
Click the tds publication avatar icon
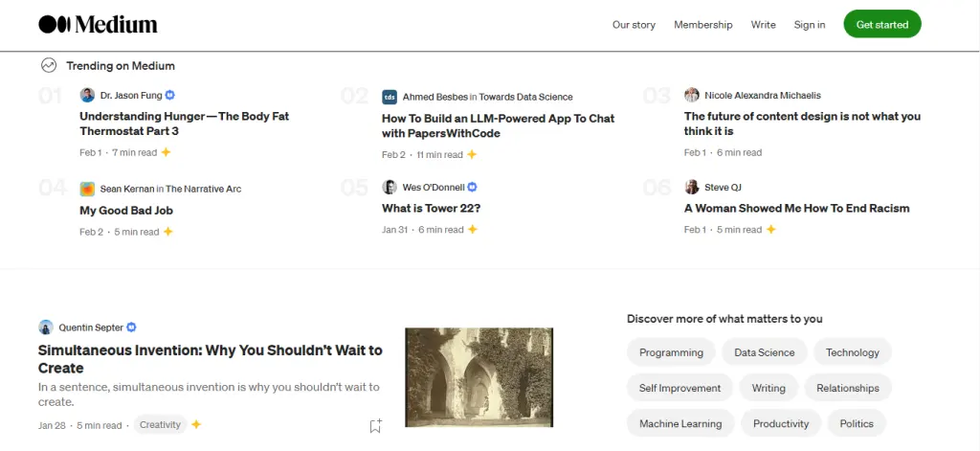(390, 97)
